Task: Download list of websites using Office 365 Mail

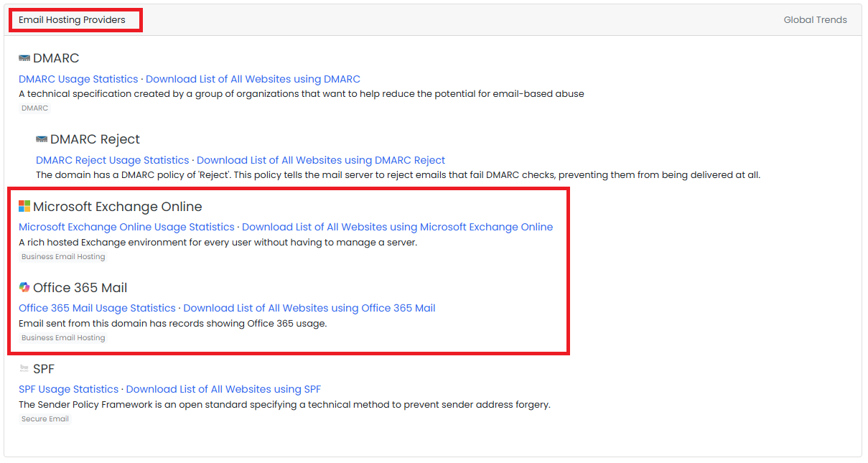Action: tap(309, 308)
